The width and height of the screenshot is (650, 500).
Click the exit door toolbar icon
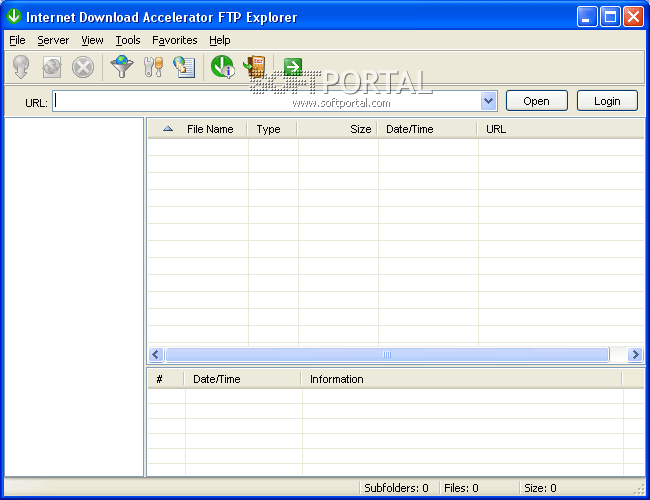[x=255, y=67]
